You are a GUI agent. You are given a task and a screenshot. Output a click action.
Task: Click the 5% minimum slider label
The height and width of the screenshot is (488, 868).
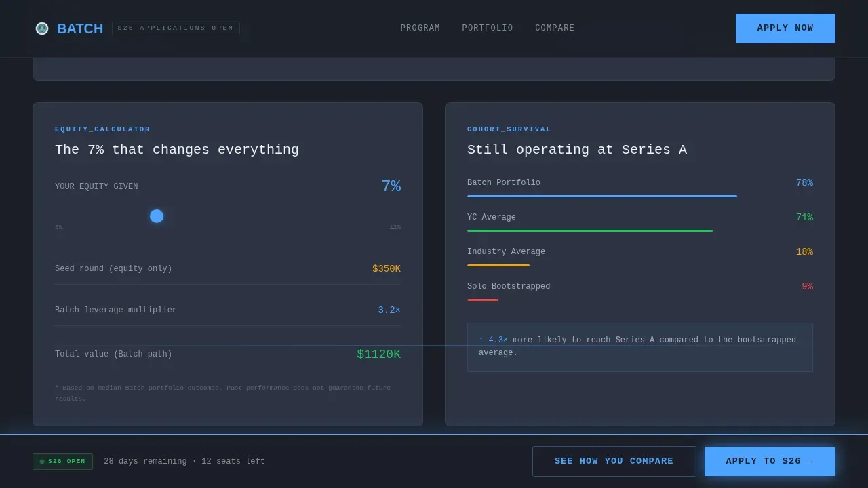tap(59, 228)
